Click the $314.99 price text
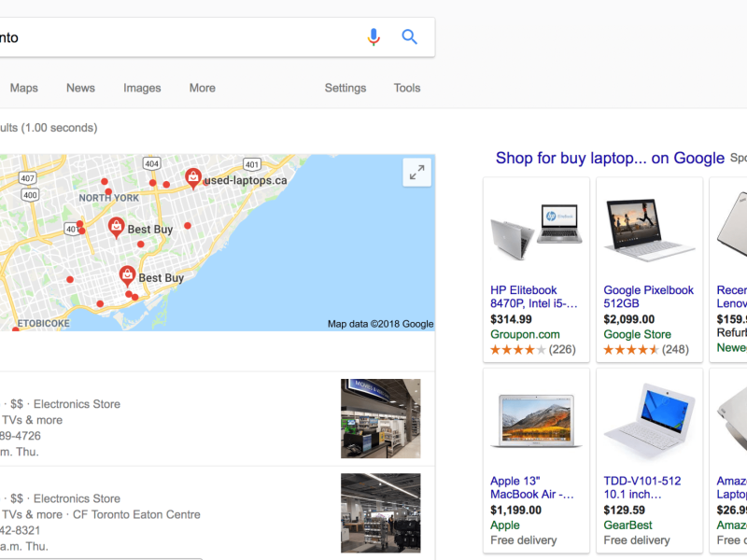747x560 pixels. (x=511, y=319)
